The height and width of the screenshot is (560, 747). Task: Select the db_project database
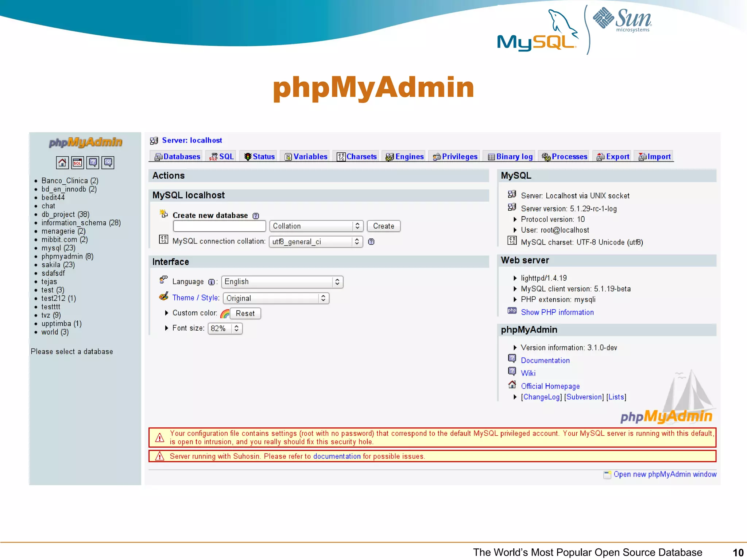(65, 214)
